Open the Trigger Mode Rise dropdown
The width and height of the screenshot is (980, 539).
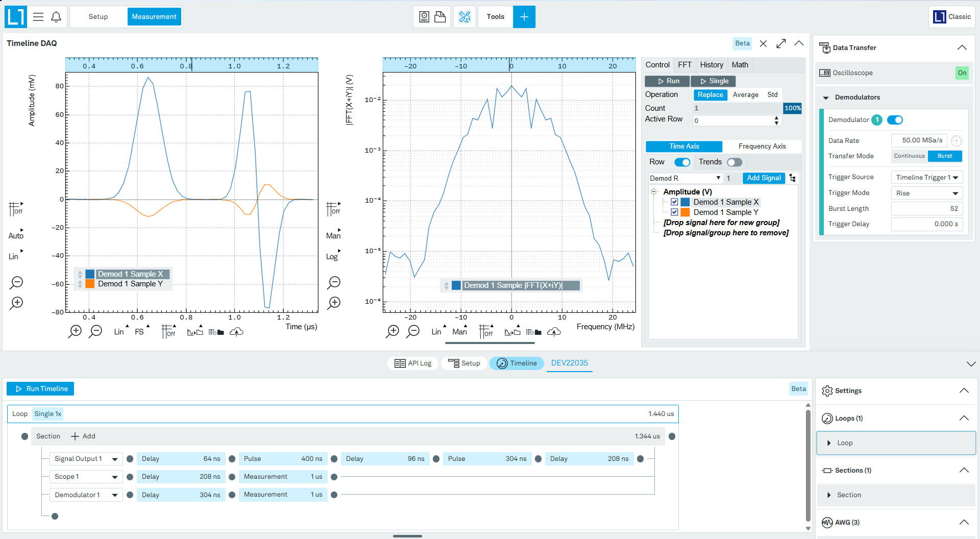point(926,193)
